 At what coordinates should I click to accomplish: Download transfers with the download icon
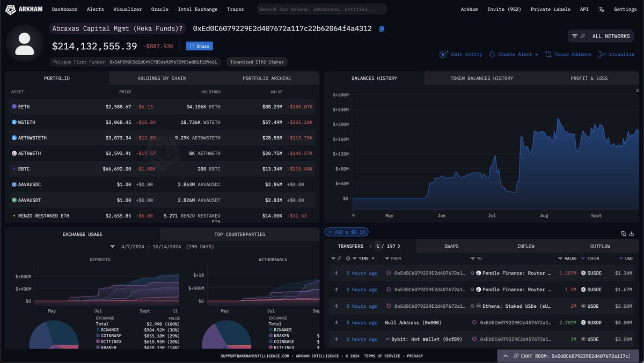point(632,233)
